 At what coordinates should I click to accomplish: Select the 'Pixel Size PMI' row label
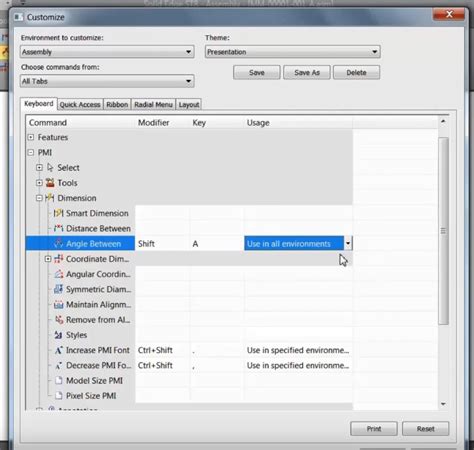pos(91,396)
